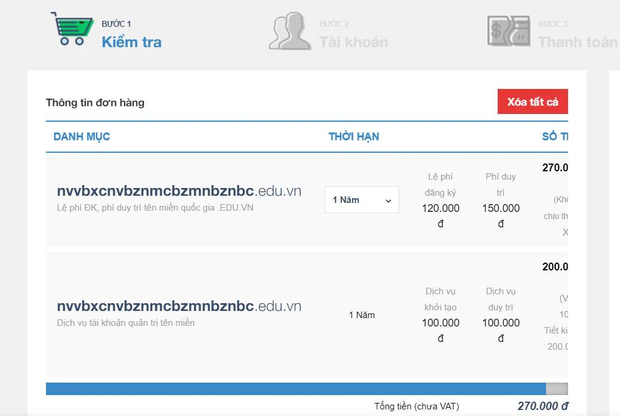Click the Dịch vụ khởi tạo 100.000 amount

[x=440, y=323]
